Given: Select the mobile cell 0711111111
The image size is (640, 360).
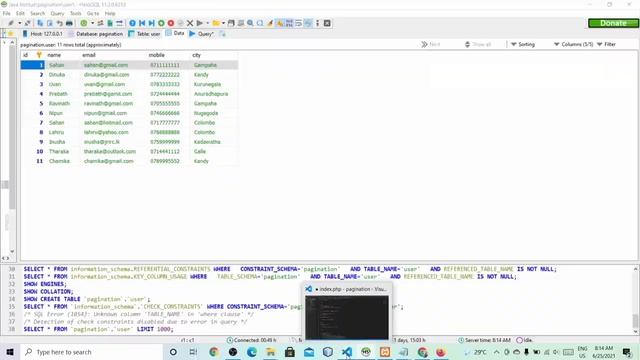Looking at the screenshot, I should tap(165, 65).
